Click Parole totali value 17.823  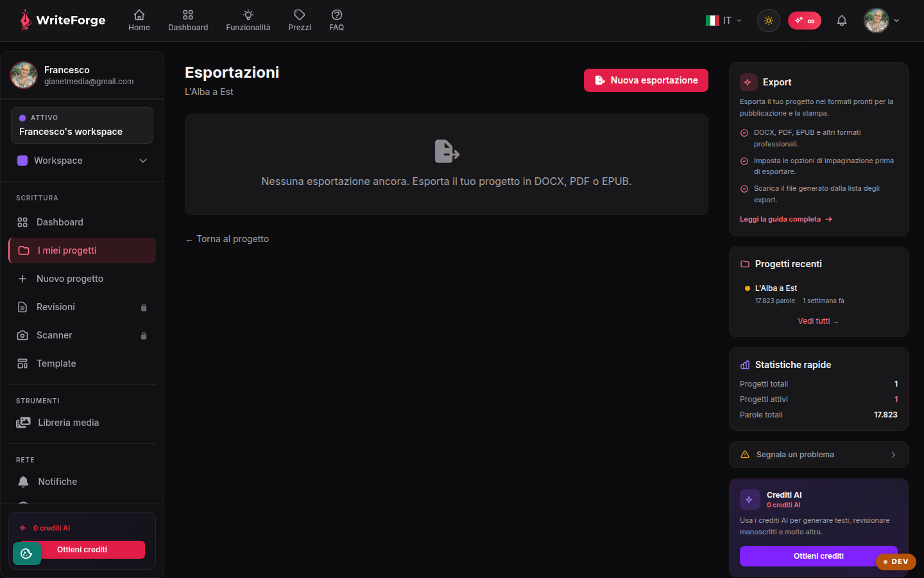886,415
